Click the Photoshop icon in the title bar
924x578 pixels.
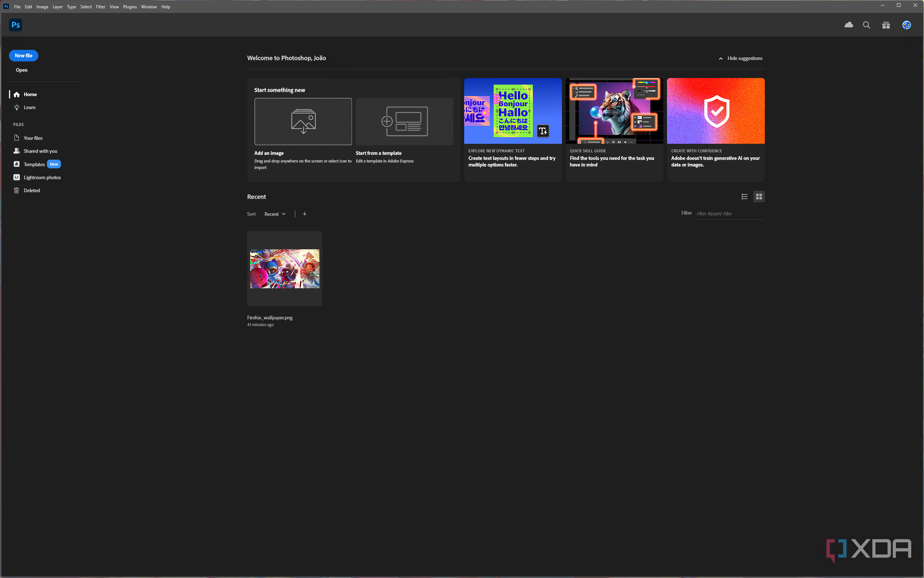click(x=6, y=6)
